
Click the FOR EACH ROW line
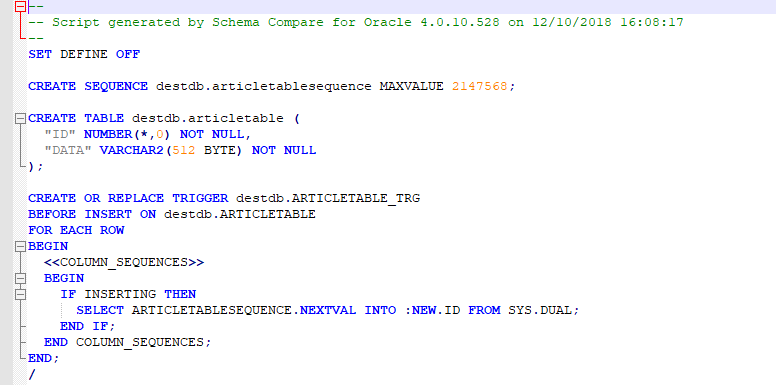pos(76,230)
